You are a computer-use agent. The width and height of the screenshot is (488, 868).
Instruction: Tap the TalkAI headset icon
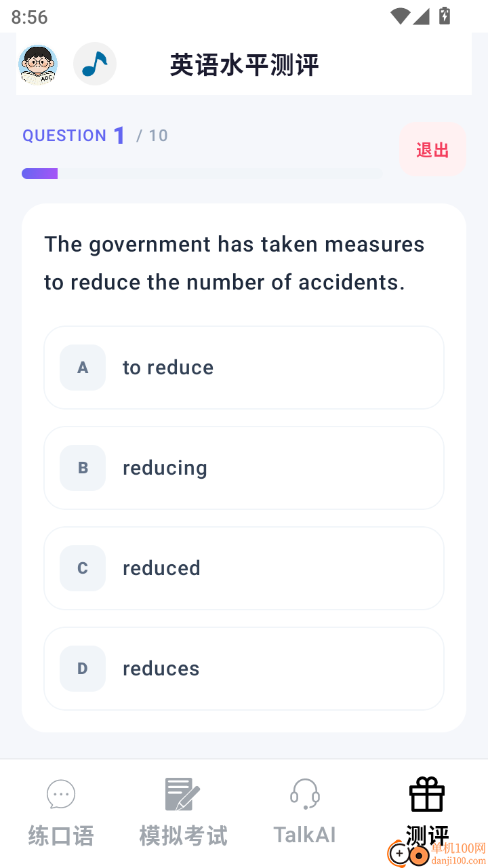(305, 794)
